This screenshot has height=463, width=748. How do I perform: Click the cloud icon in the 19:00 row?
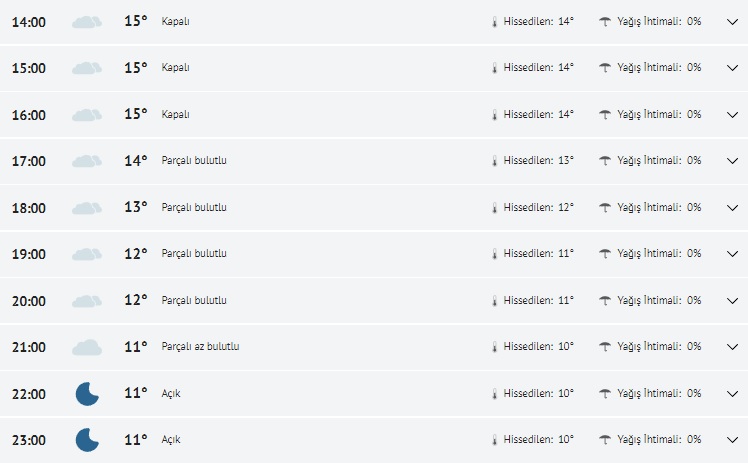(87, 254)
